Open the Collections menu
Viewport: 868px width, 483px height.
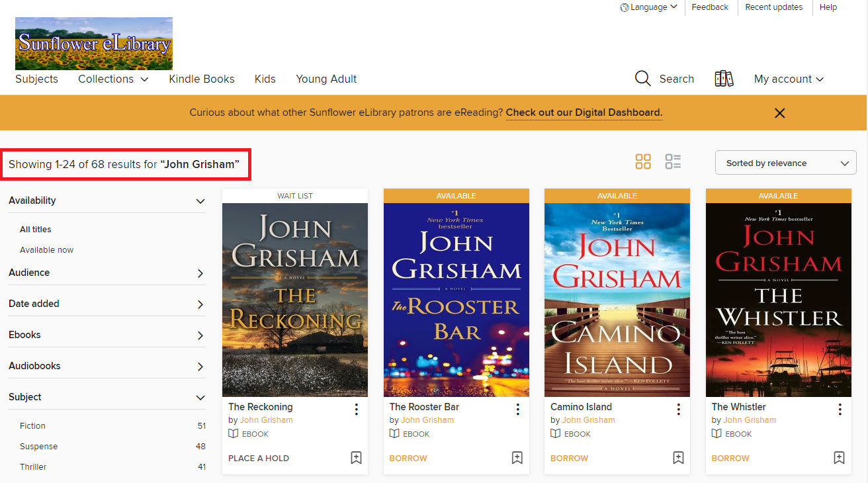[x=112, y=79]
